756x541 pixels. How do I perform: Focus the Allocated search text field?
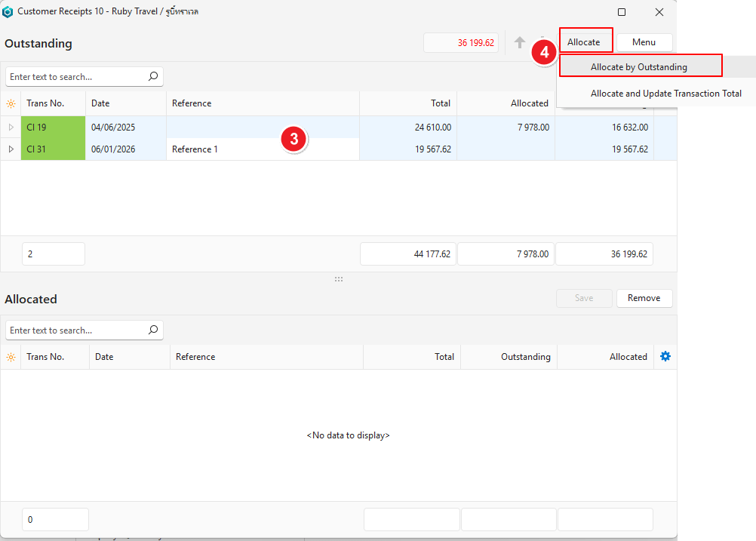click(74, 330)
